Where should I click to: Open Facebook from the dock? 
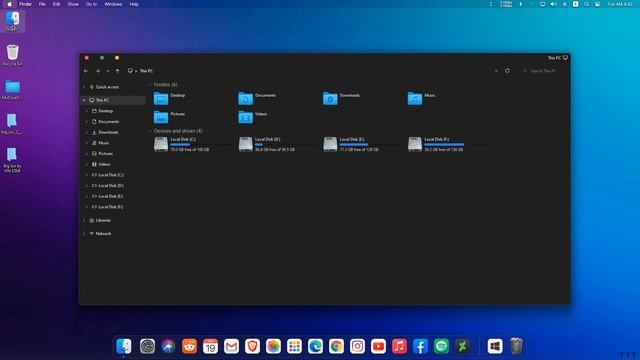tap(420, 346)
